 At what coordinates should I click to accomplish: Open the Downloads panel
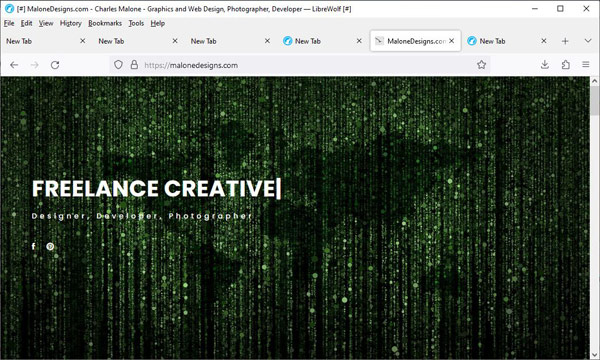[x=545, y=65]
